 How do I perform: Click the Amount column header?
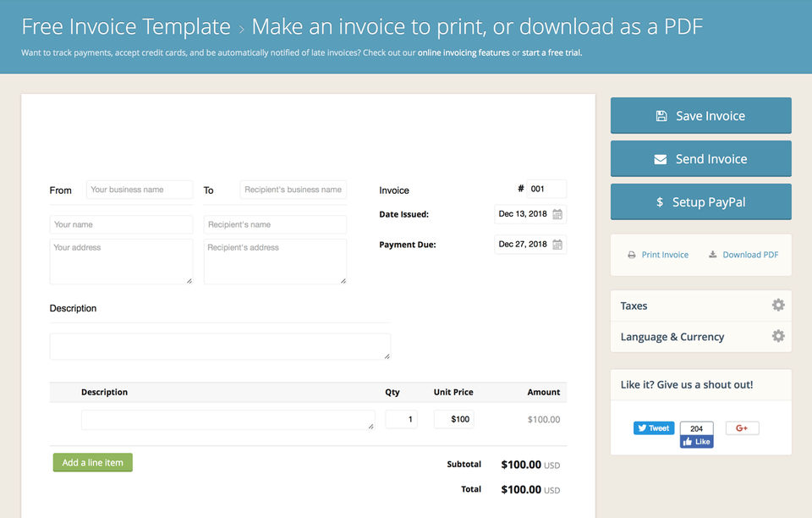point(544,392)
